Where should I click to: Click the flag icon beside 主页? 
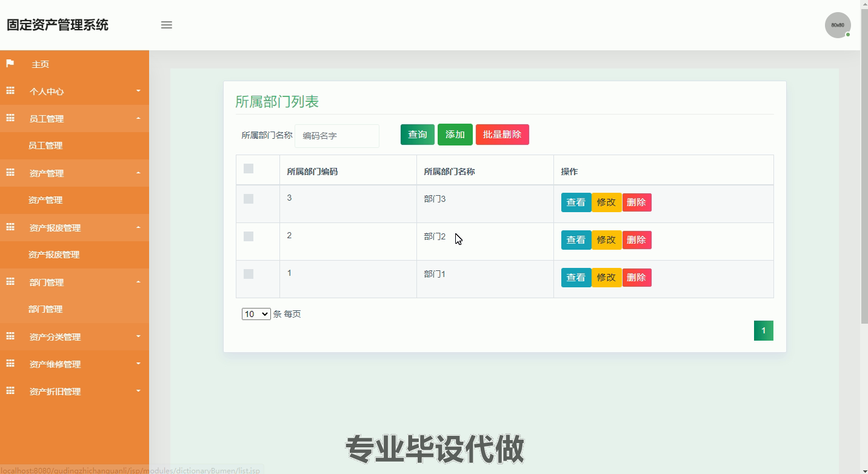(10, 63)
